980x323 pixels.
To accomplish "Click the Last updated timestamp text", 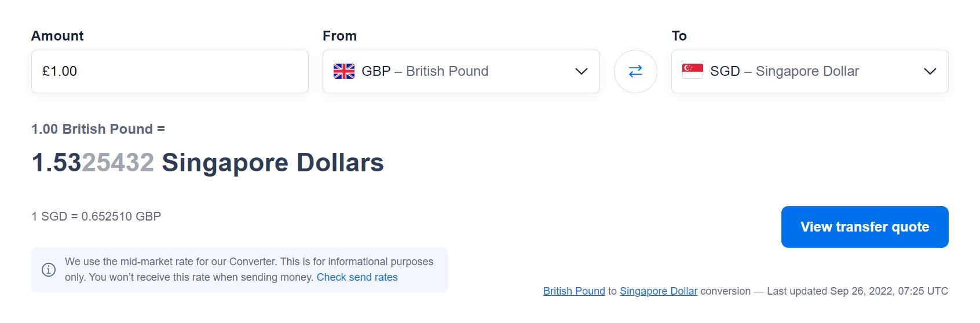I will coord(857,291).
